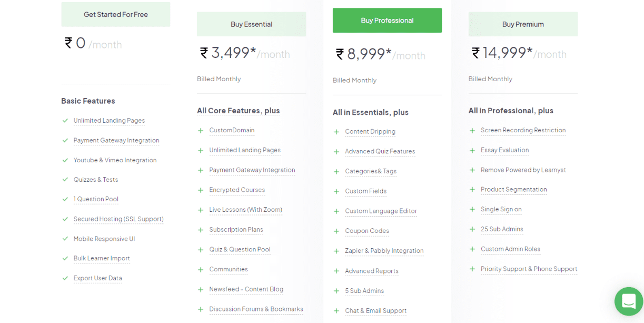Open the Encrypted Courses feature link
This screenshot has width=644, height=323.
coord(237,190)
